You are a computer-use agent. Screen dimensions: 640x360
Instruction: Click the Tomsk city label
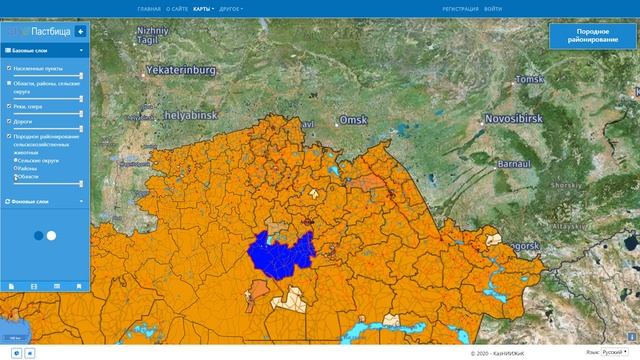coord(530,79)
